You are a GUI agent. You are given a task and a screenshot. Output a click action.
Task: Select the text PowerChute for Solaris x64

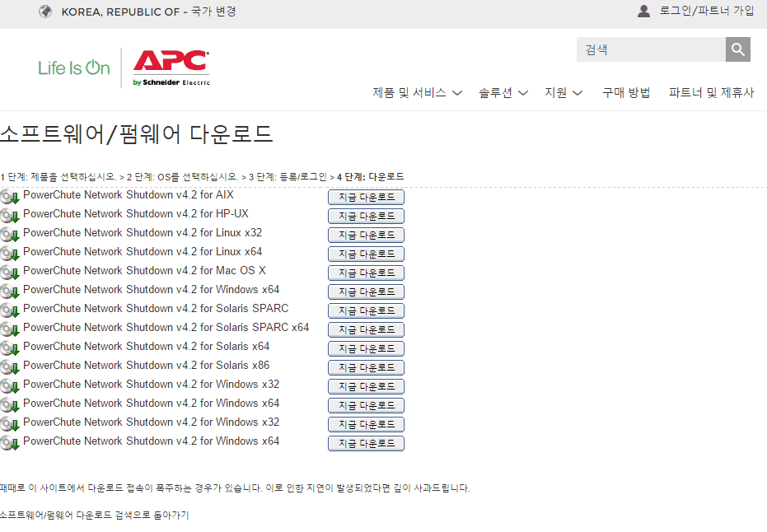[x=147, y=346]
